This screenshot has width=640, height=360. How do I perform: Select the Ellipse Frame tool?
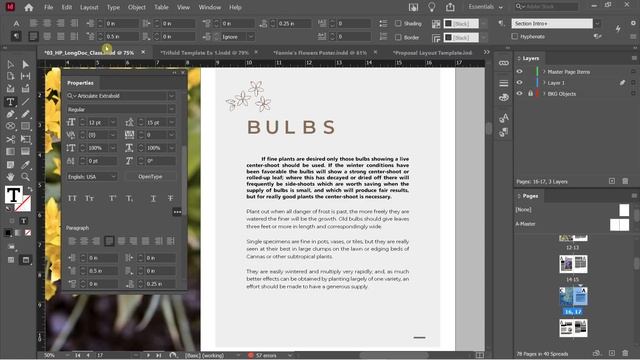pos(11,127)
